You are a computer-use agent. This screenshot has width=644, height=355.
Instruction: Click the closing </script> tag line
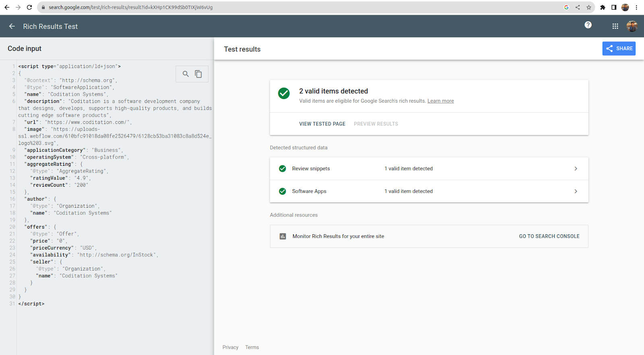(31, 304)
